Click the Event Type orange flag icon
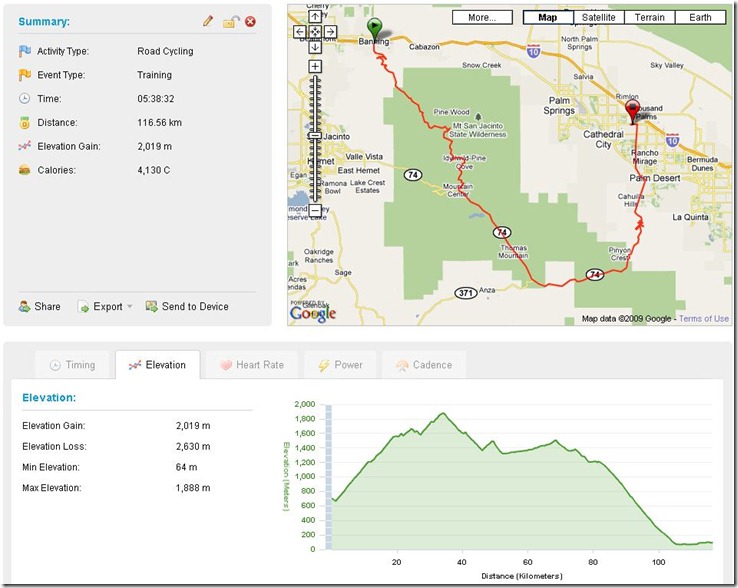738x588 pixels. 24,75
